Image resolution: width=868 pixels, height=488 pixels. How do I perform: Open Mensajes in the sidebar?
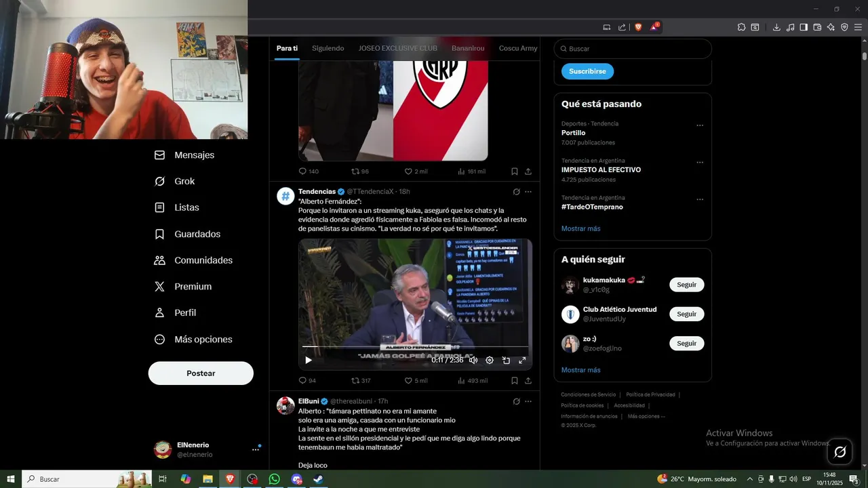(x=184, y=155)
